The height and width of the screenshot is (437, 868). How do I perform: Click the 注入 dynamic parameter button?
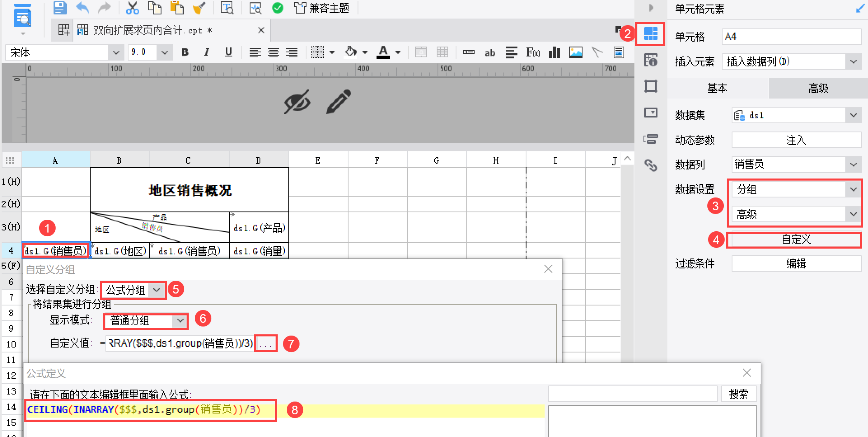pos(796,140)
